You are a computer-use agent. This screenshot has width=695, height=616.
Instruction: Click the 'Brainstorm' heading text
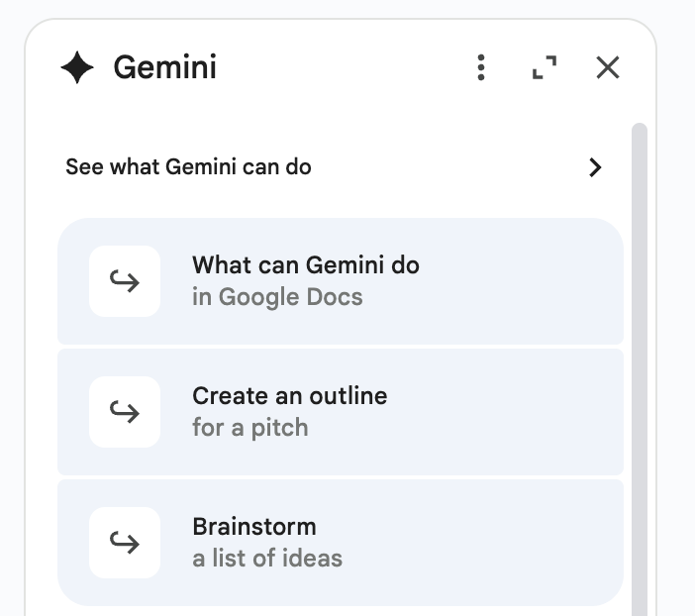[254, 527]
